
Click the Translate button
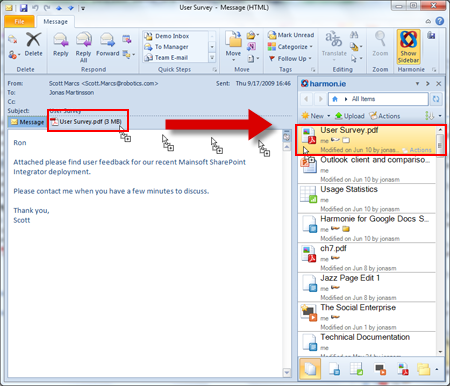click(334, 46)
